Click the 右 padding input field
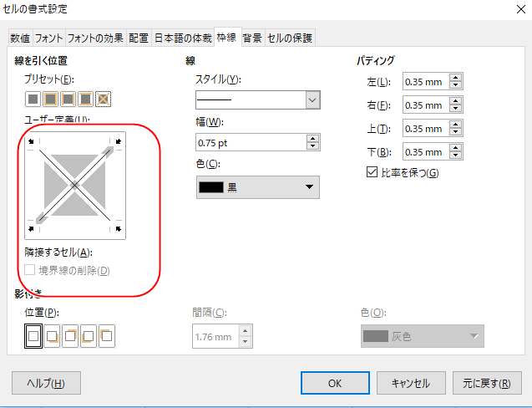Viewport: 532px width, 408px height. (426, 105)
